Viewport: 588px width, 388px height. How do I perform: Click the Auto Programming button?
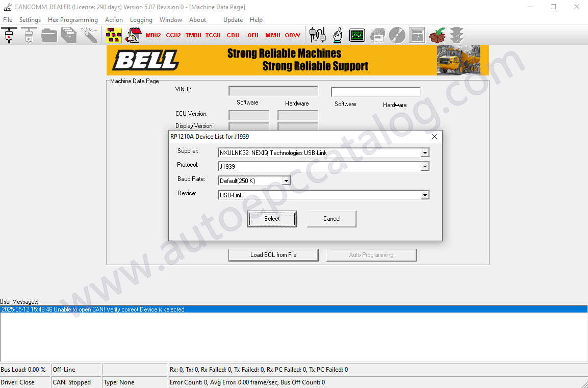click(x=371, y=255)
